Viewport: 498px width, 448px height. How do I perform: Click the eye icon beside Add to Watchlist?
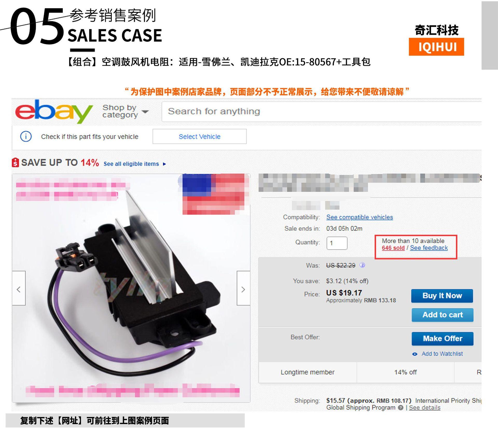pos(415,354)
